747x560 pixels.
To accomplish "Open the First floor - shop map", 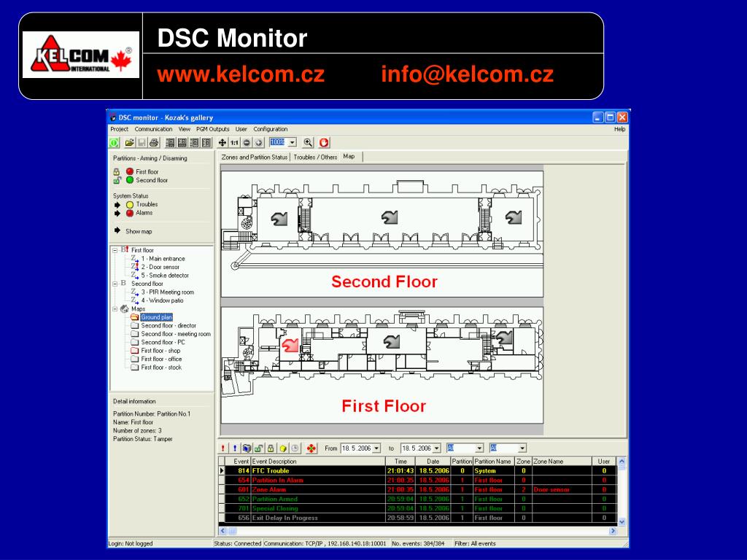I will [x=160, y=351].
